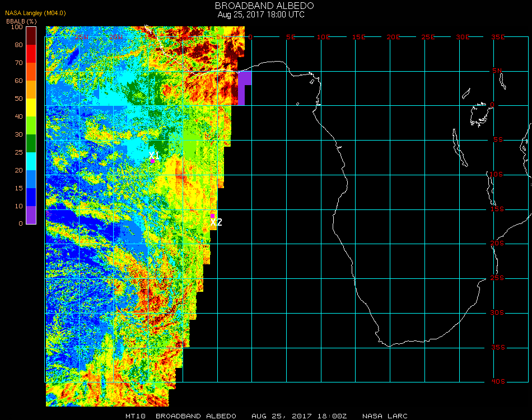
Task: Click the 40S latitude label
Action: point(498,381)
